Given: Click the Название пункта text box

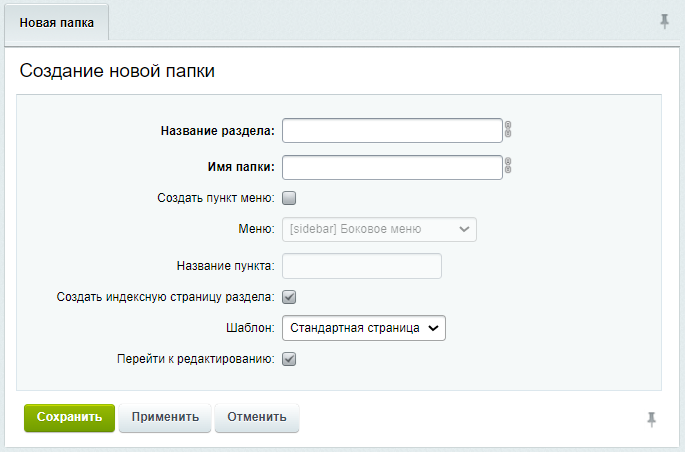Looking at the screenshot, I should pos(362,265).
